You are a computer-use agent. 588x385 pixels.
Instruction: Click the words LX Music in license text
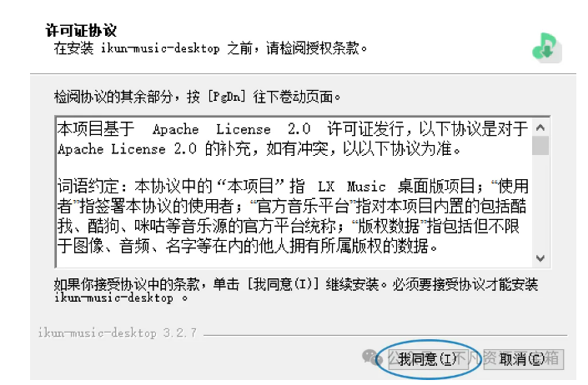point(352,187)
